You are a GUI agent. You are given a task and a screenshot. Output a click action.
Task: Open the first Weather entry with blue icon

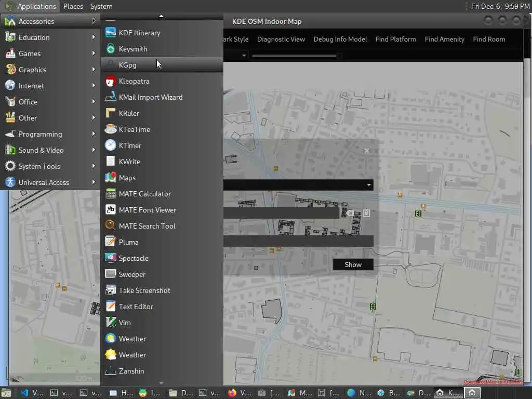coord(162,339)
